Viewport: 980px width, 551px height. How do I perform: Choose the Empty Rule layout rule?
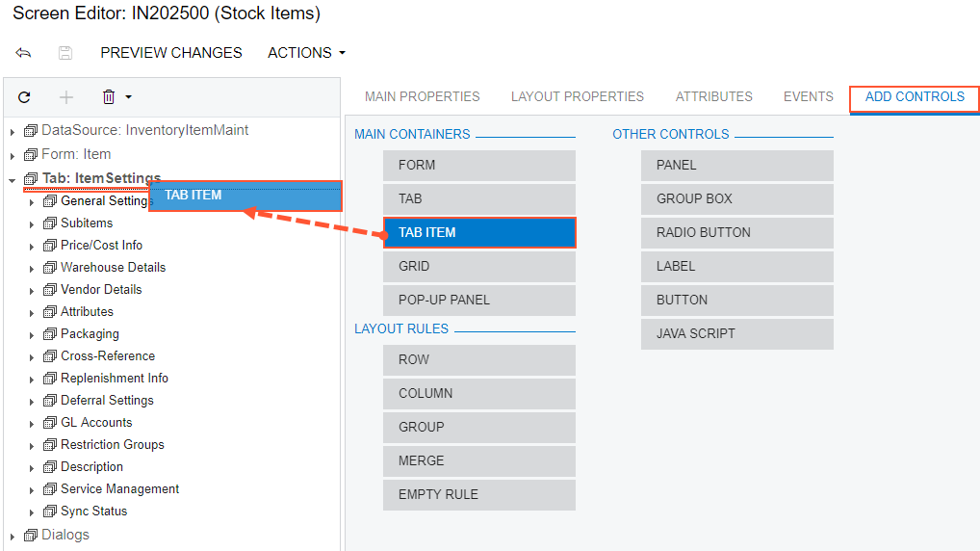(x=478, y=494)
